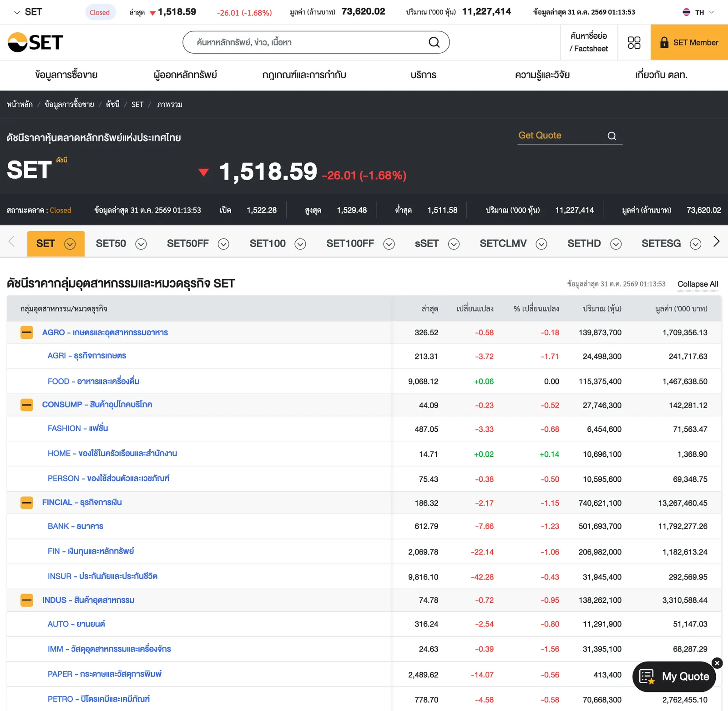This screenshot has height=711, width=728.
Task: Click the SET Member lock button
Action: click(x=689, y=42)
